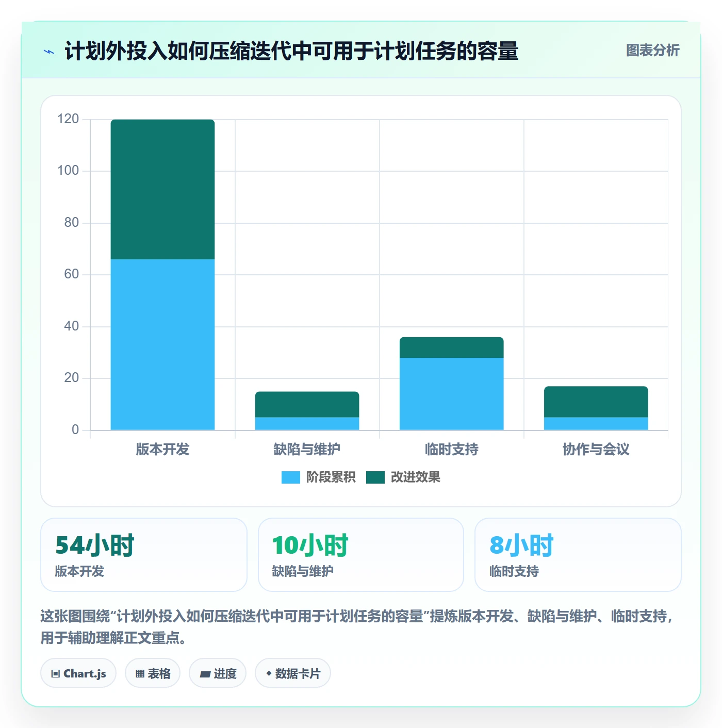Select the 表格 tag chip

153,673
